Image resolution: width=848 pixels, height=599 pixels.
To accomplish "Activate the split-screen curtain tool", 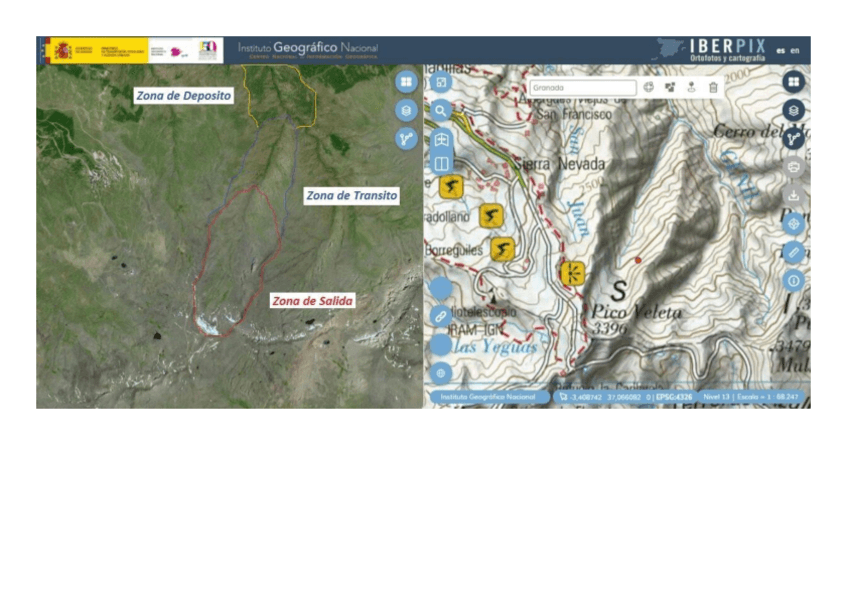I will (x=441, y=163).
